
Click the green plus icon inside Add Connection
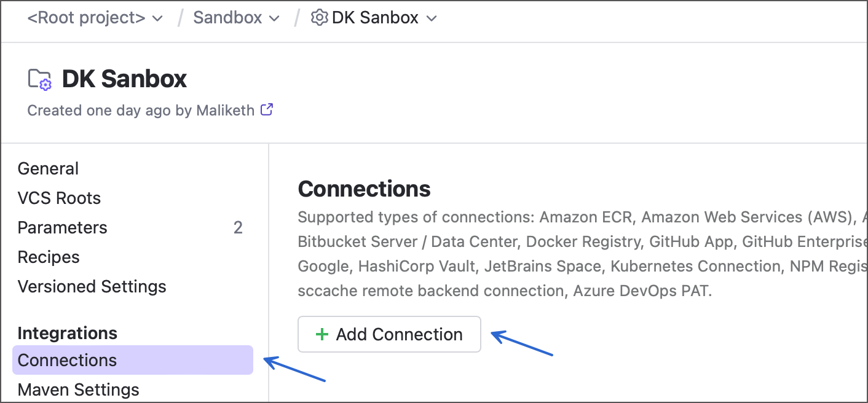(322, 334)
